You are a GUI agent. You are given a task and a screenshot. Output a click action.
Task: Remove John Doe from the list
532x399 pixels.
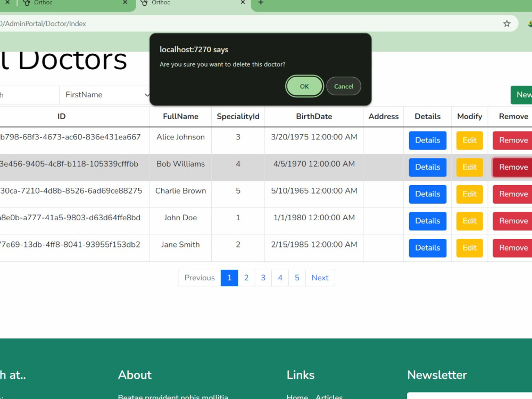click(513, 221)
